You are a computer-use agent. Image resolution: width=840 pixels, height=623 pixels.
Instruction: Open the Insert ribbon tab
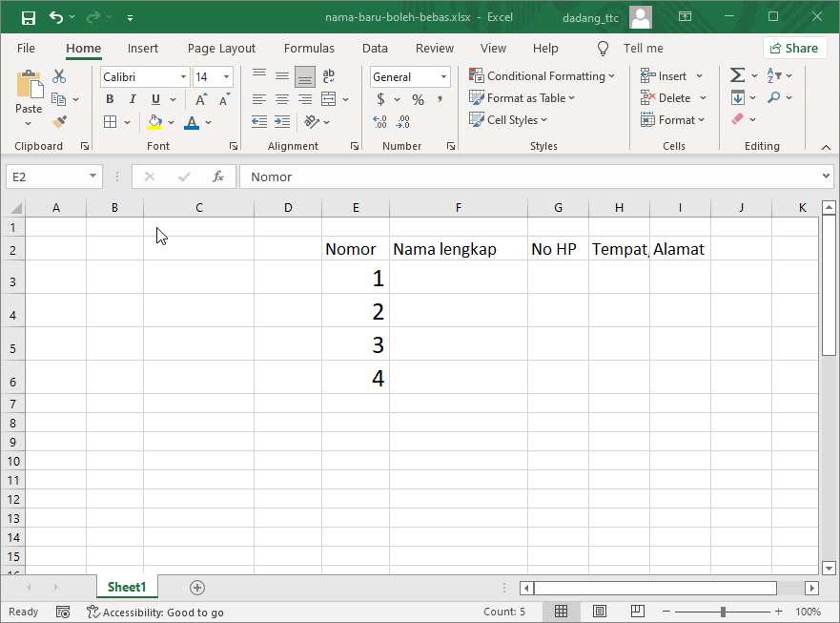[143, 49]
